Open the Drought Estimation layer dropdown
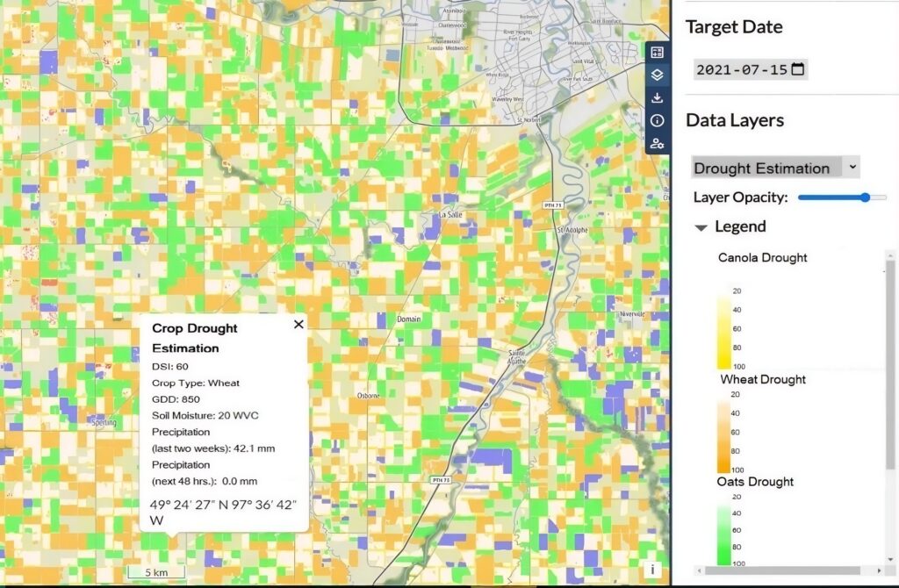Image resolution: width=899 pixels, height=588 pixels. [775, 168]
